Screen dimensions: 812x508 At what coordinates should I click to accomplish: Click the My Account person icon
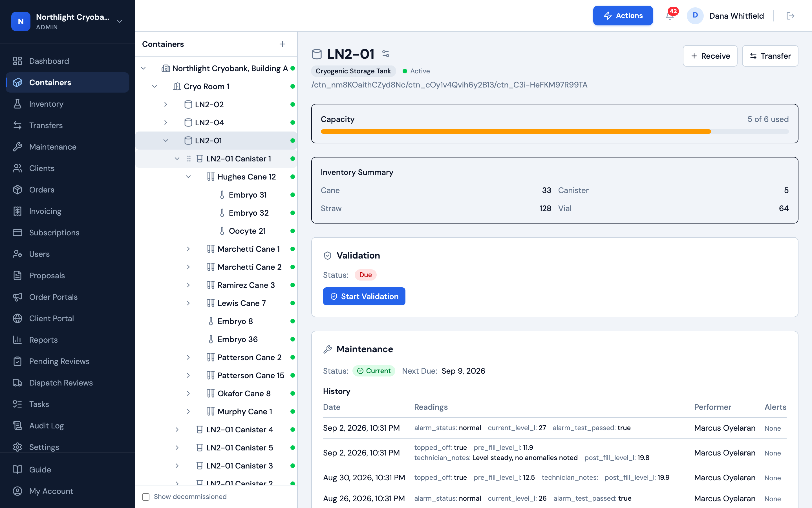[17, 491]
